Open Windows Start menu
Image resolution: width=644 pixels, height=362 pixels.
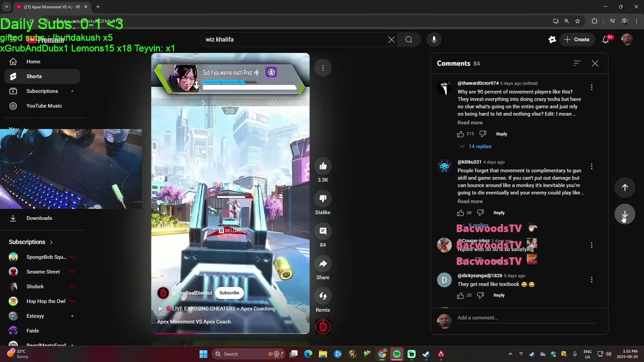coord(203,354)
